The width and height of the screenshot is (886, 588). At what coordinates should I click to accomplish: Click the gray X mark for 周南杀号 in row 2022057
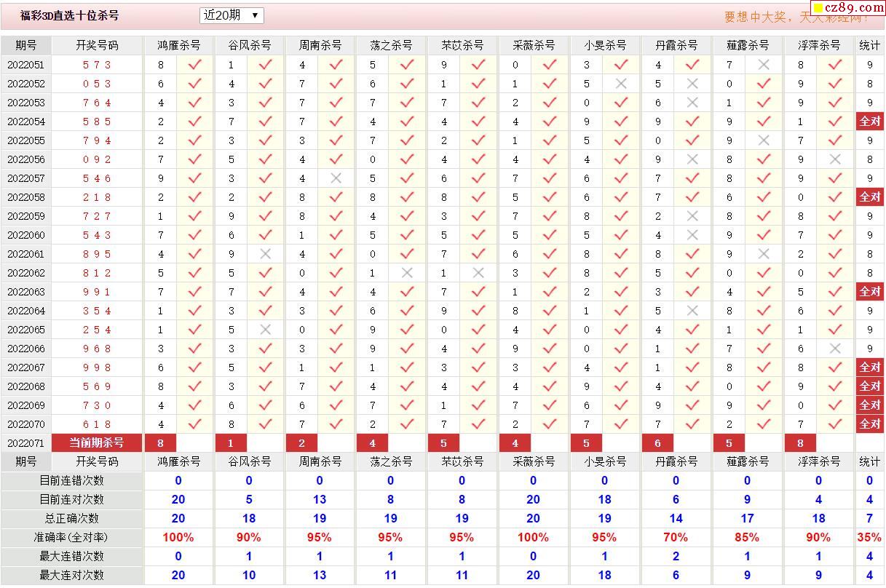coord(336,178)
